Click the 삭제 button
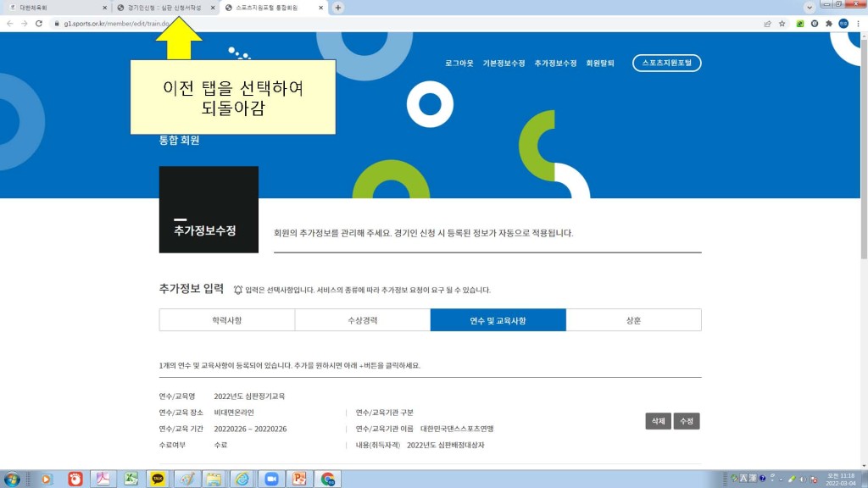868x488 pixels. pyautogui.click(x=657, y=421)
